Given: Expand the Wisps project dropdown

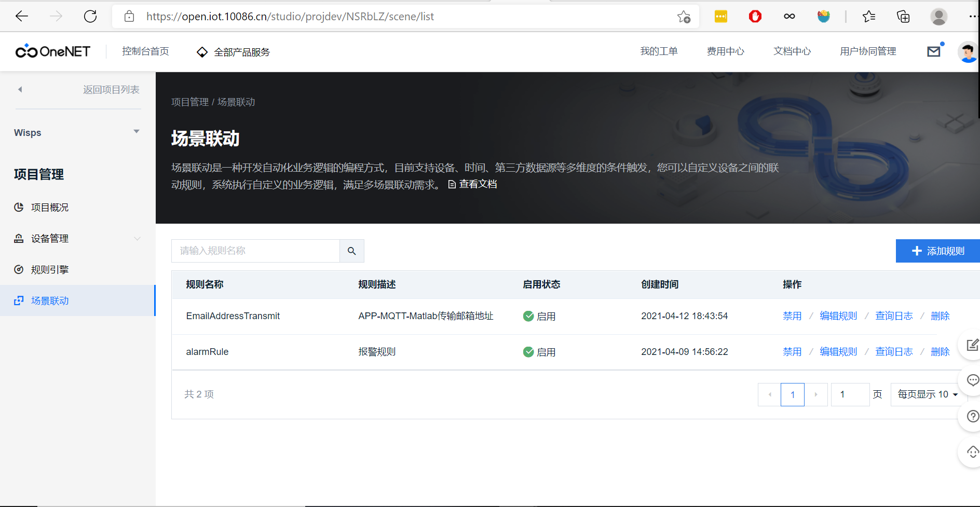Looking at the screenshot, I should pyautogui.click(x=137, y=131).
